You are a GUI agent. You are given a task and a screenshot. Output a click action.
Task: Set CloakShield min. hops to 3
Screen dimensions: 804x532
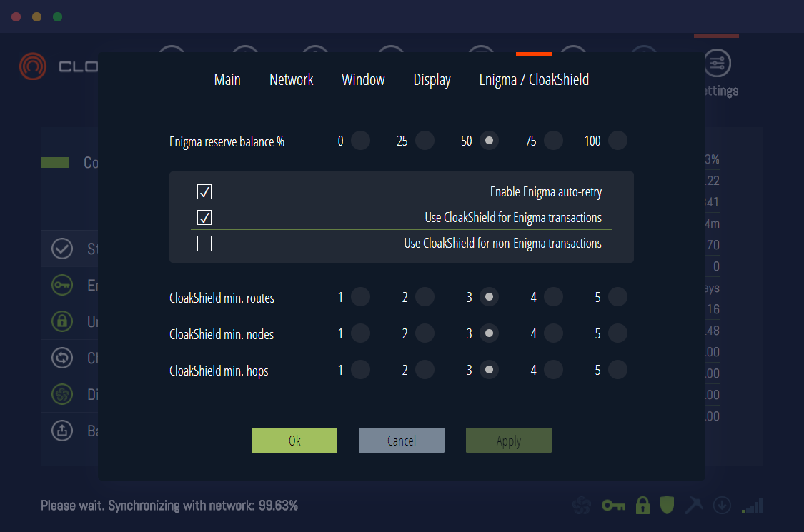[x=489, y=369]
